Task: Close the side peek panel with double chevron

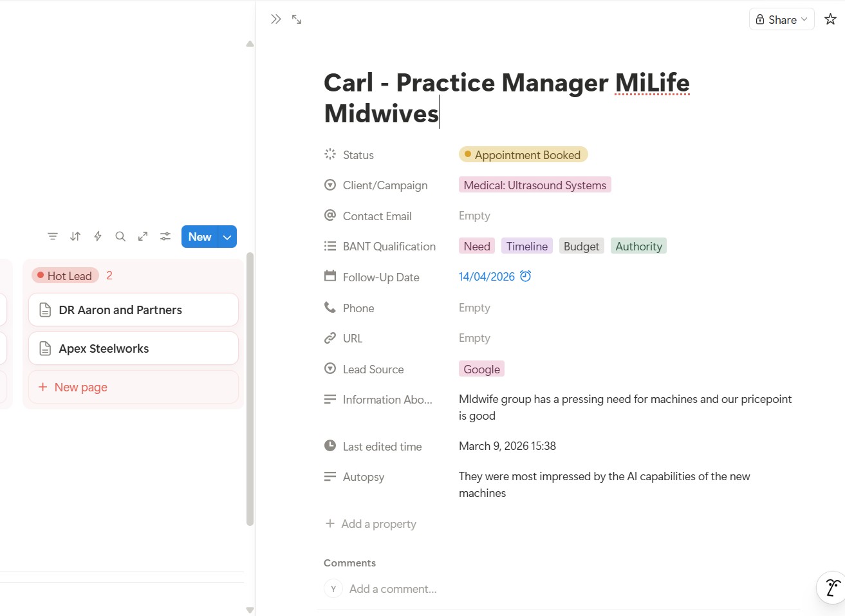Action: (275, 19)
